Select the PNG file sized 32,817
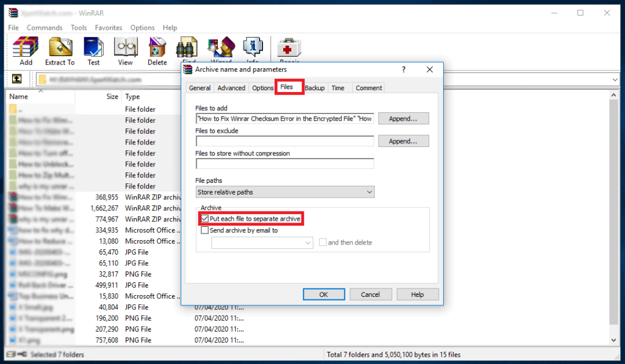This screenshot has height=364, width=625. click(94, 274)
